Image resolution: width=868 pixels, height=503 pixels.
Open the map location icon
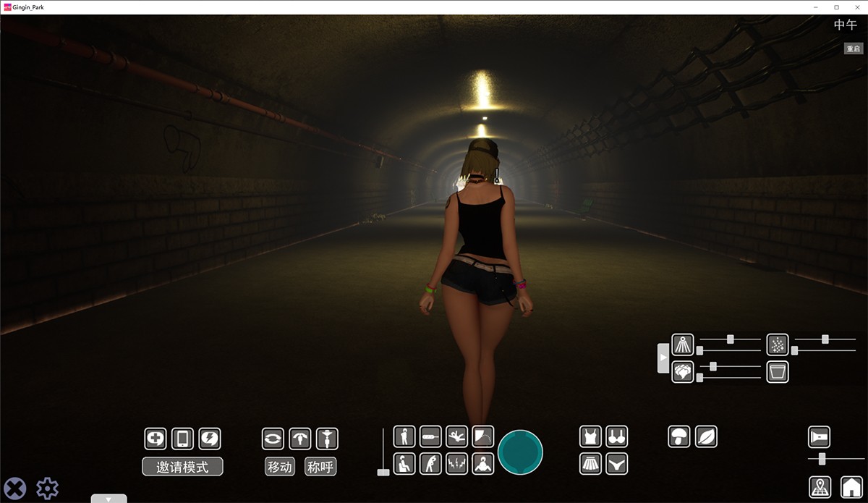(x=820, y=487)
